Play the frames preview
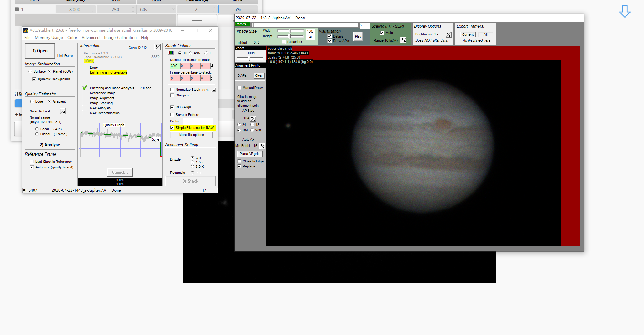Screen dimensions: 644x335 [x=358, y=36]
